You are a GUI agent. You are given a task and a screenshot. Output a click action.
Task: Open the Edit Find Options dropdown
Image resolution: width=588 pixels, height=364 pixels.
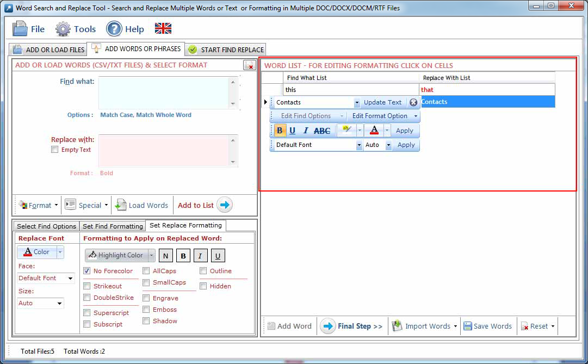pos(312,116)
